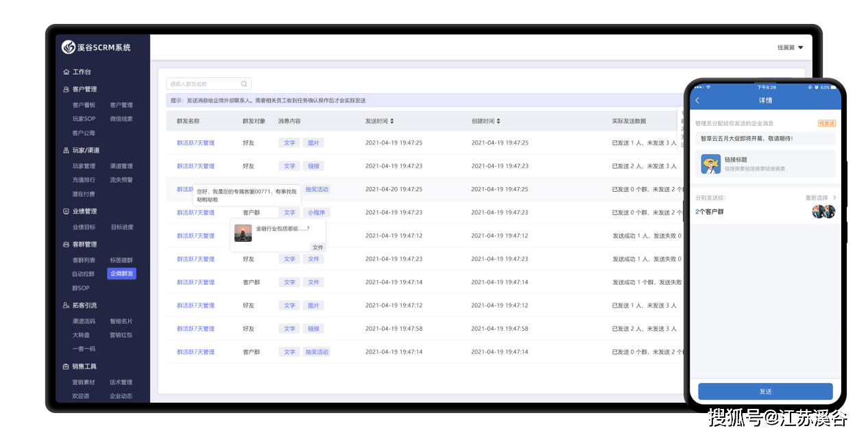Click the 业绩管理 section icon

click(x=66, y=212)
